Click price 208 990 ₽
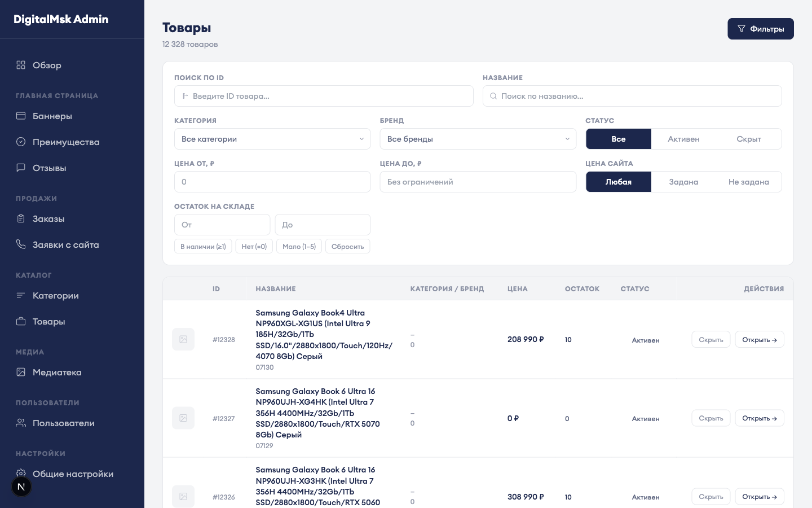The image size is (812, 508). coord(526,339)
